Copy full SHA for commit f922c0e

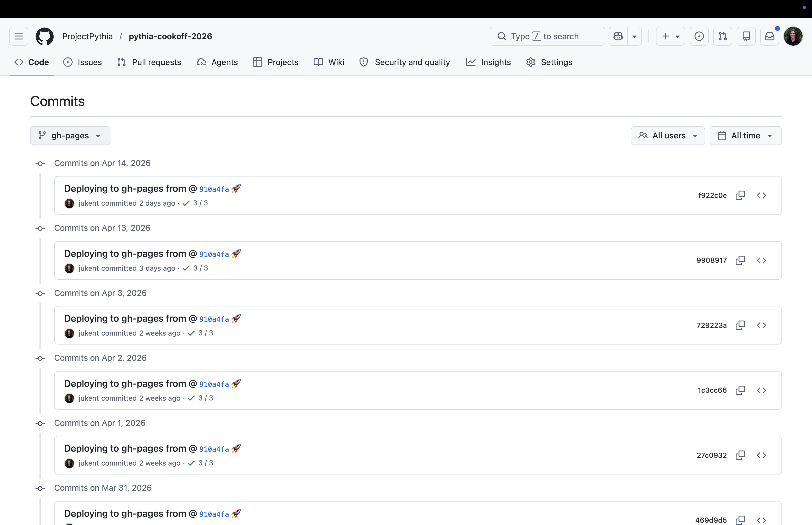740,195
